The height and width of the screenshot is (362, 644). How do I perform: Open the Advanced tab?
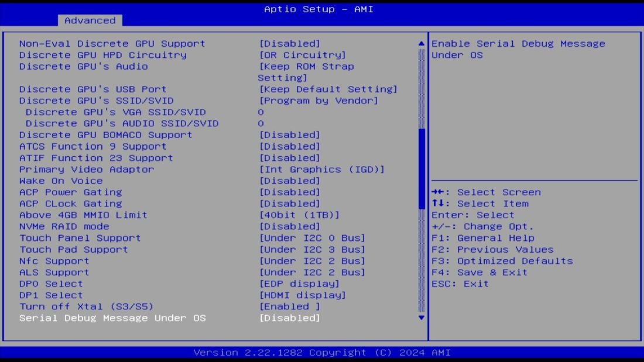[x=90, y=20]
